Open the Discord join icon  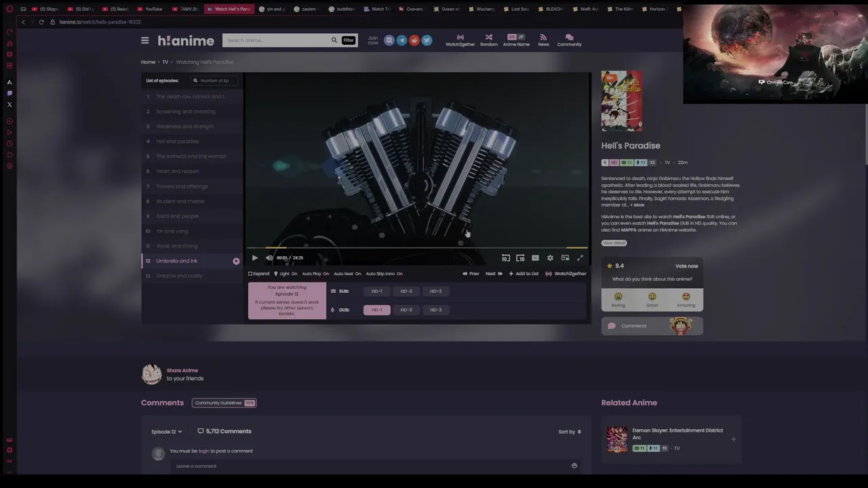[x=389, y=41]
